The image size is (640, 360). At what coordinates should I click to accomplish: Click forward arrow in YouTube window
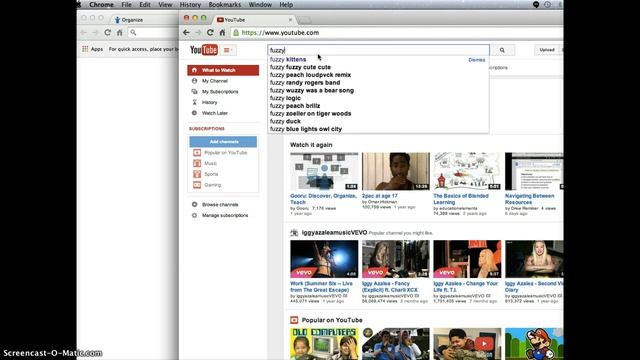198,33
